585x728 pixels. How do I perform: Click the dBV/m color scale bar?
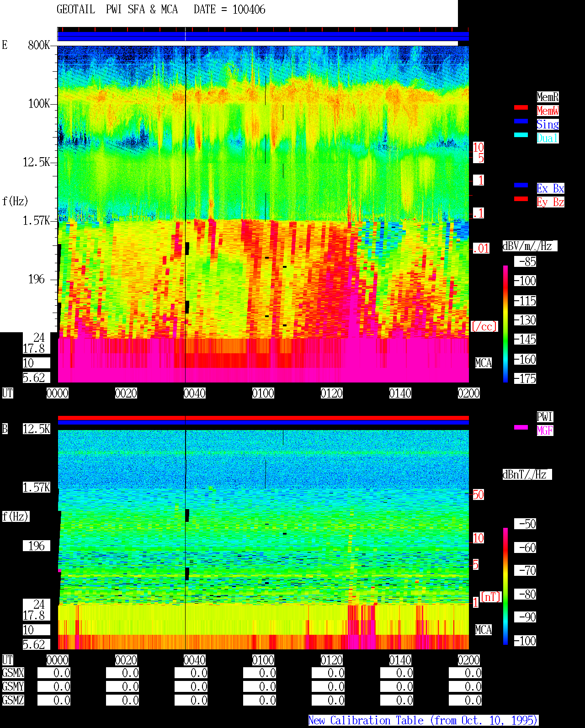(x=505, y=324)
